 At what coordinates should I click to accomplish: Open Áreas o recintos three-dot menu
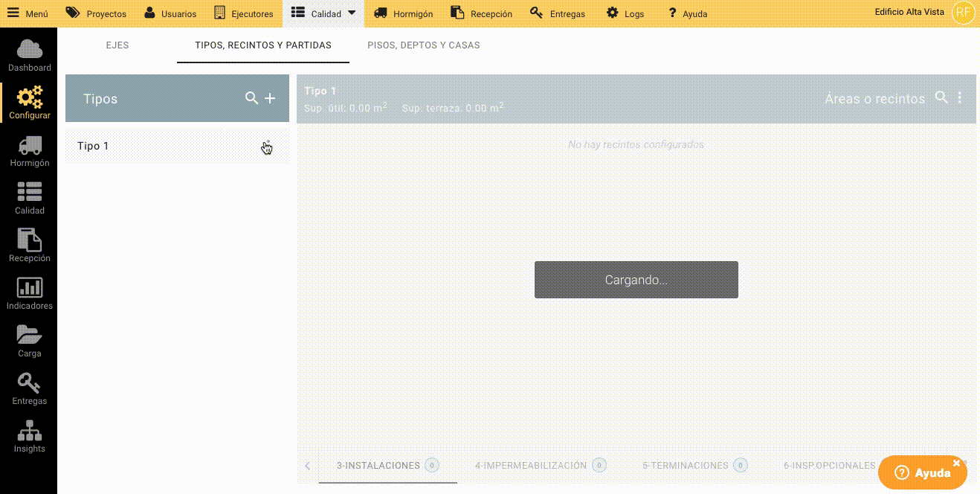960,97
